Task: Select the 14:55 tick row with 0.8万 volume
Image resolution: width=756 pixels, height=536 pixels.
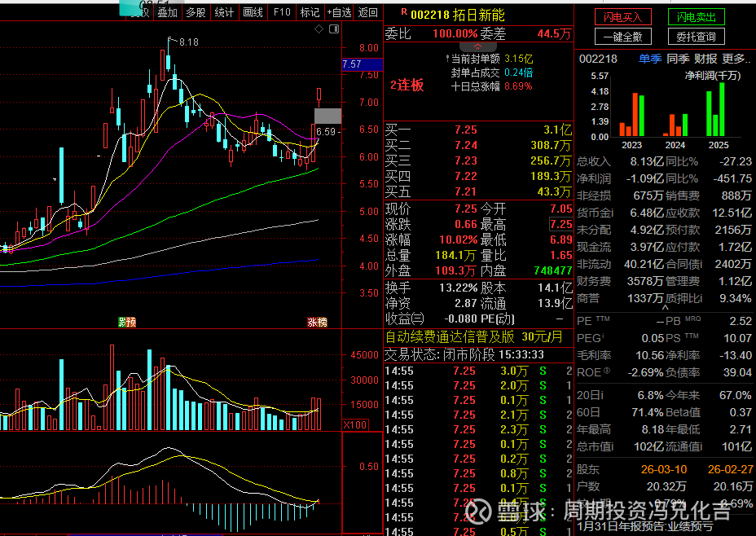Action: 479,473
